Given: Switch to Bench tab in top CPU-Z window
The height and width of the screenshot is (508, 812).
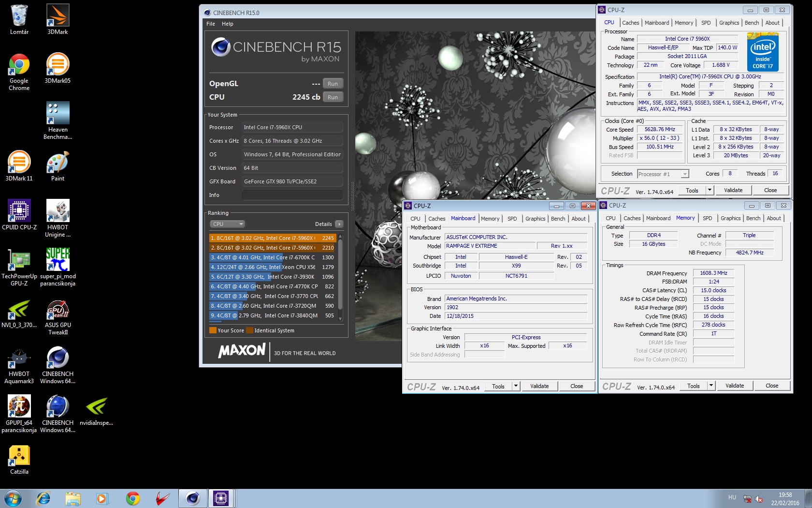Looking at the screenshot, I should click(752, 23).
